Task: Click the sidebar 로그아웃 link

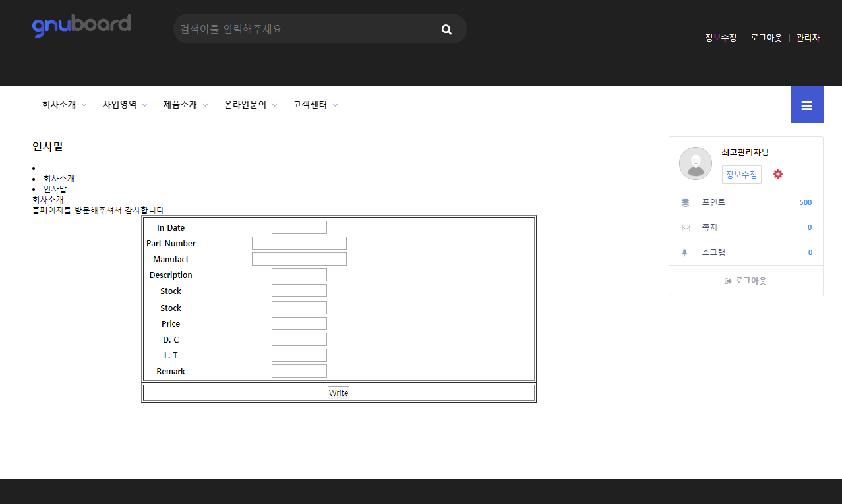Action: pos(746,281)
